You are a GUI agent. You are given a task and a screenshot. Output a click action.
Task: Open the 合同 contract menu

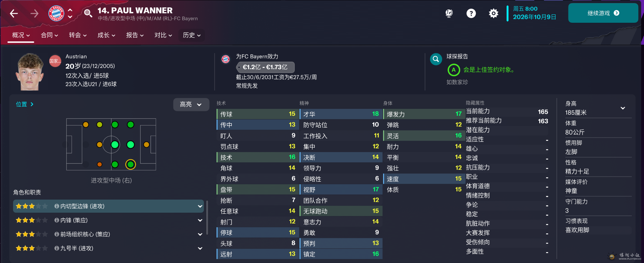coord(49,35)
